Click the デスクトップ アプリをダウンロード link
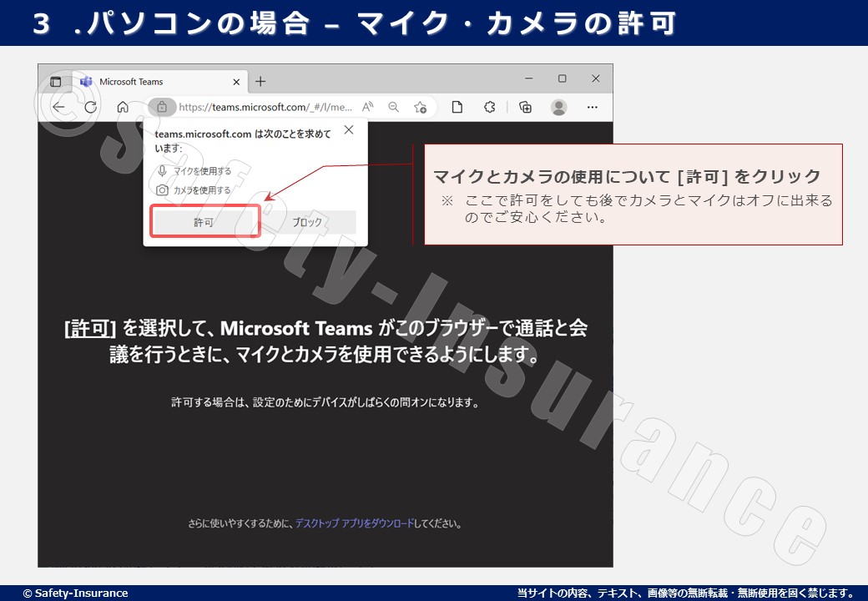Viewport: 868px width, 601px height. (354, 524)
